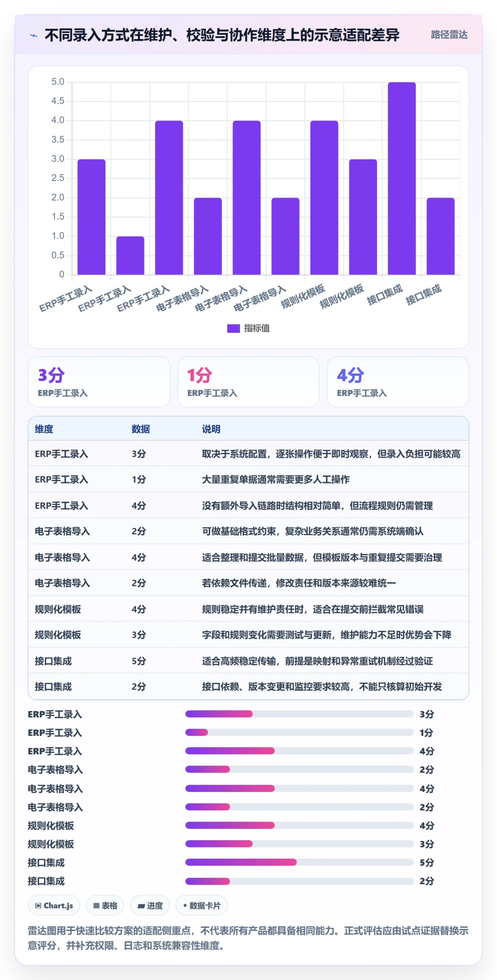Click the 规则化模板 chart bar at 3.0
Screen dimensions: 497x980
[x=363, y=217]
